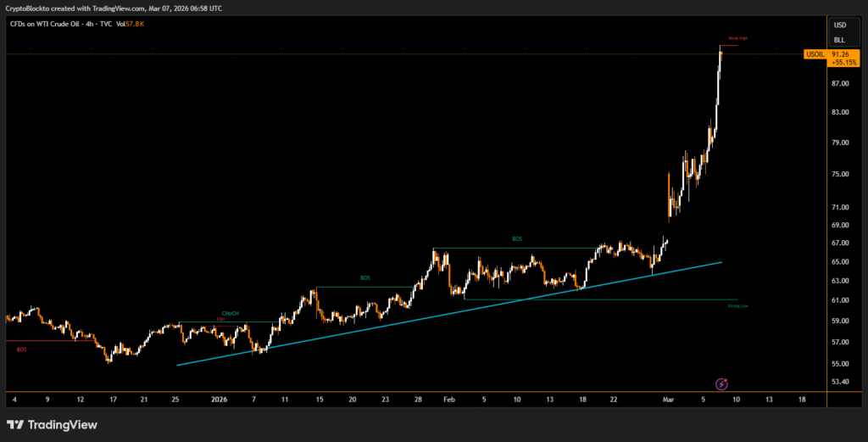Open the USD currency selector
Image resolution: width=868 pixels, height=442 pixels.
click(x=839, y=25)
